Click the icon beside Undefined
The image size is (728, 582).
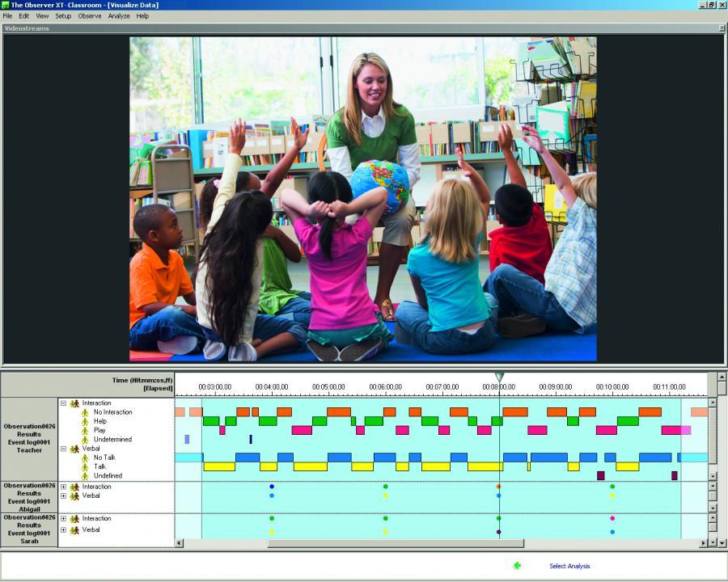pyautogui.click(x=85, y=476)
